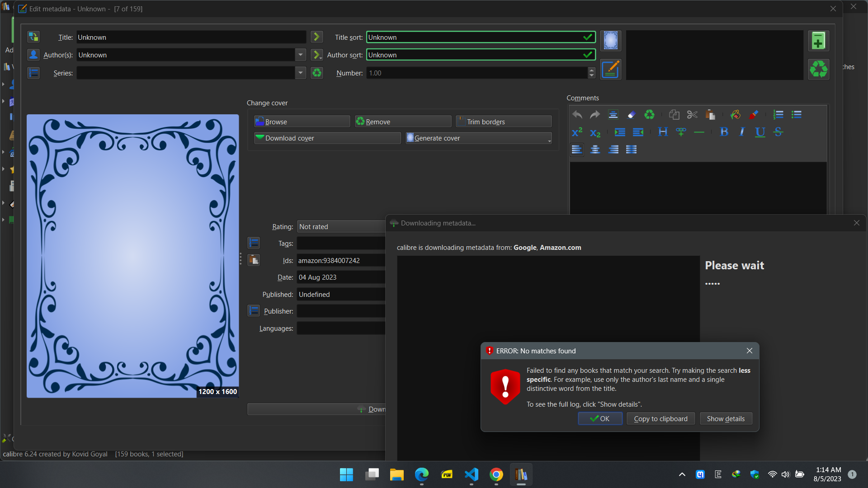Screen dimensions: 868x488
Task: Expand the Author(s) dropdown
Action: coord(301,55)
